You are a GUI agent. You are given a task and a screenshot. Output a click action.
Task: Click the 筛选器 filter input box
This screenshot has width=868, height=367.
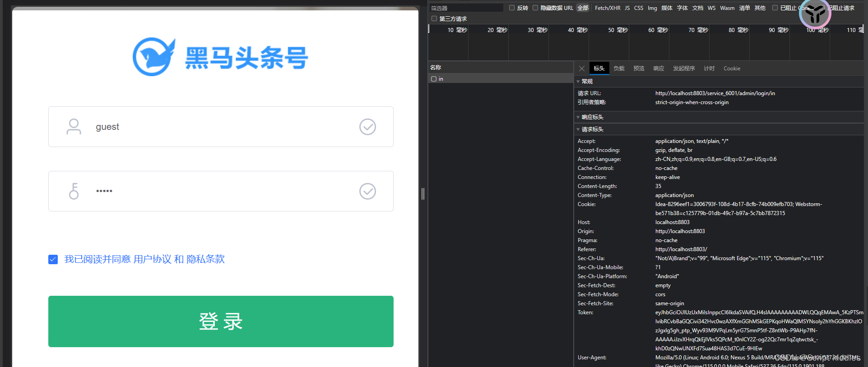click(466, 8)
